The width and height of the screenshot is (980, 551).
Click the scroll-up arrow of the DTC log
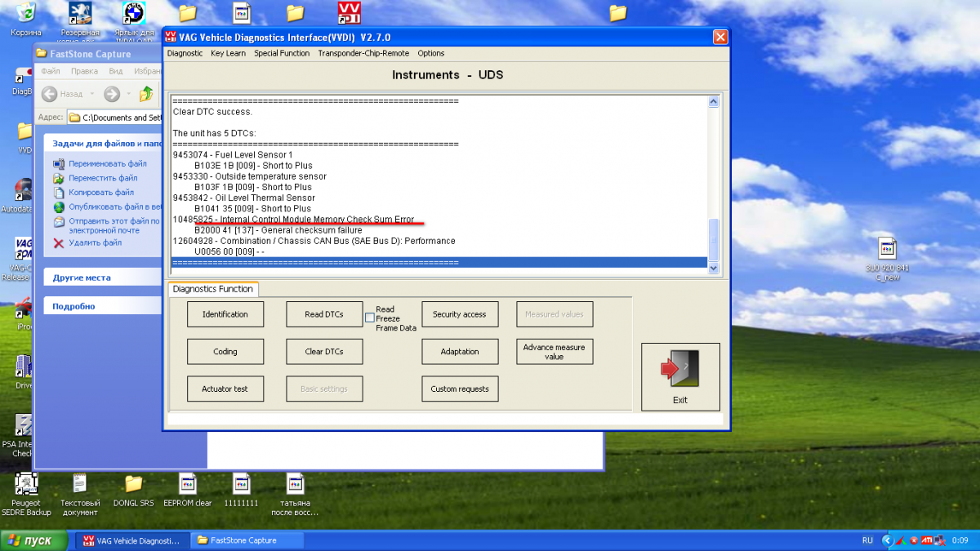[x=713, y=102]
